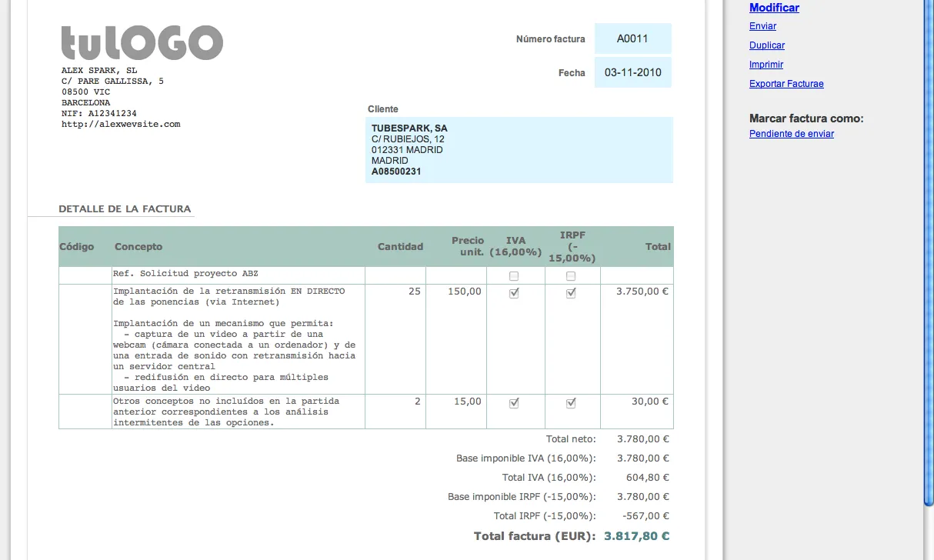
Task: Select the invoice number field showing A0011
Action: click(632, 38)
